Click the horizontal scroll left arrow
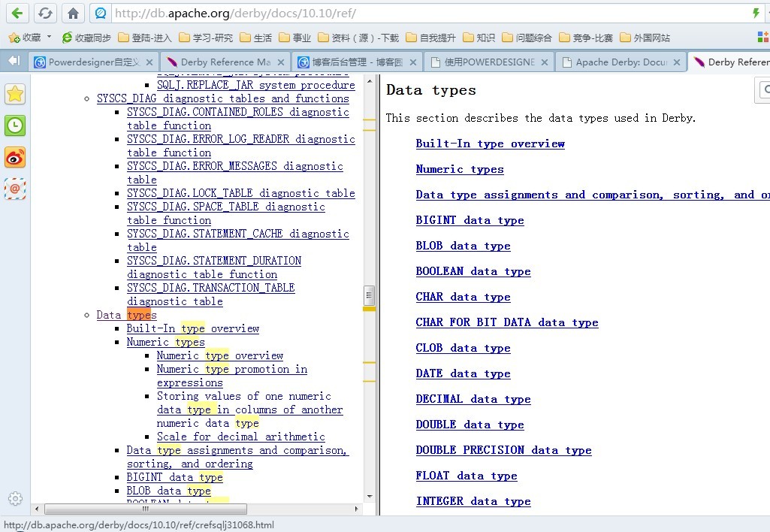 37,509
